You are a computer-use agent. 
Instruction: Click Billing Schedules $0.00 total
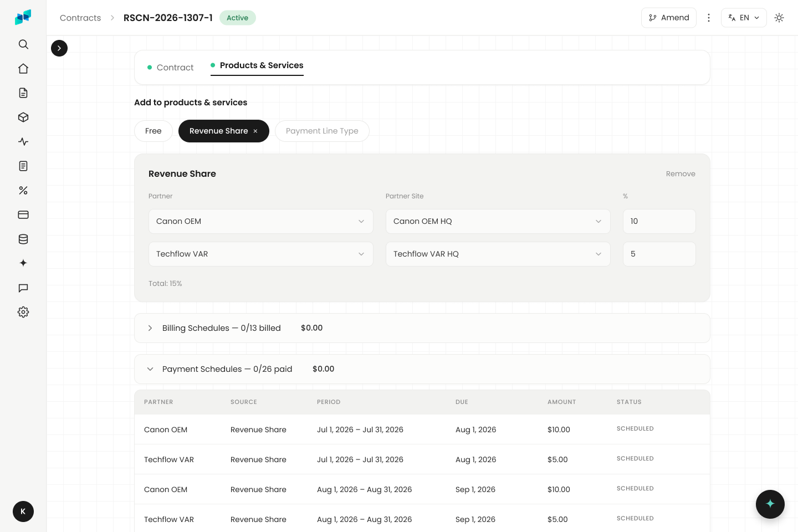[x=312, y=328]
